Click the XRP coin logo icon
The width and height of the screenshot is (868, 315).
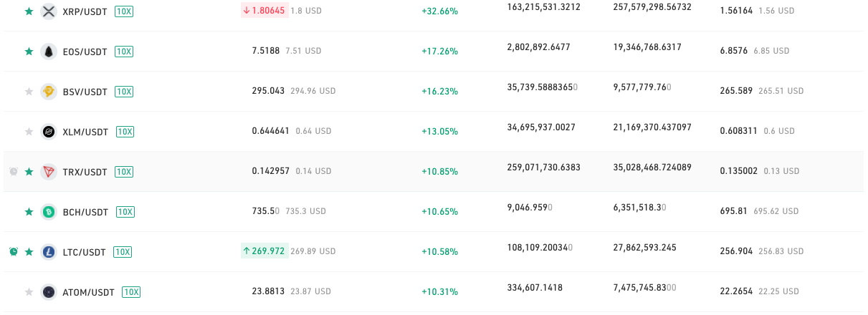[x=49, y=11]
